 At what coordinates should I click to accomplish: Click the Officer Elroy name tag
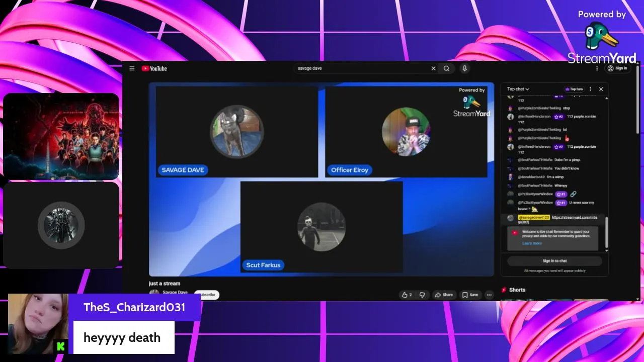click(x=350, y=170)
